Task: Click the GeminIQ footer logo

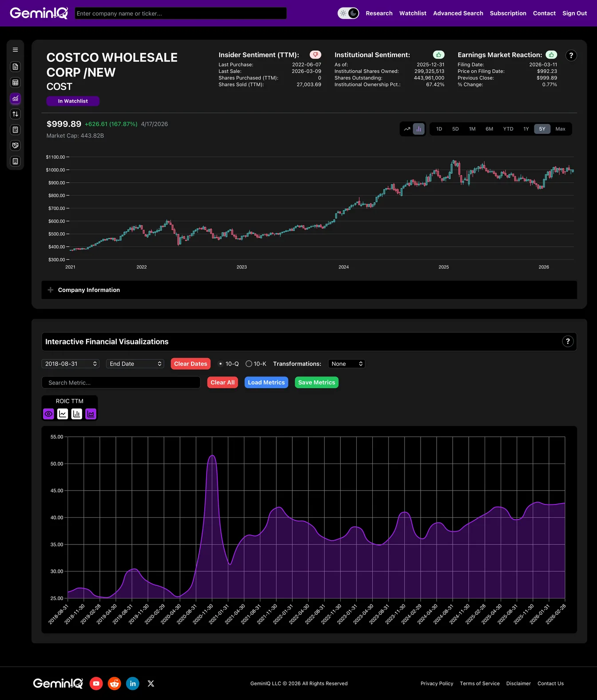Action: click(x=58, y=683)
